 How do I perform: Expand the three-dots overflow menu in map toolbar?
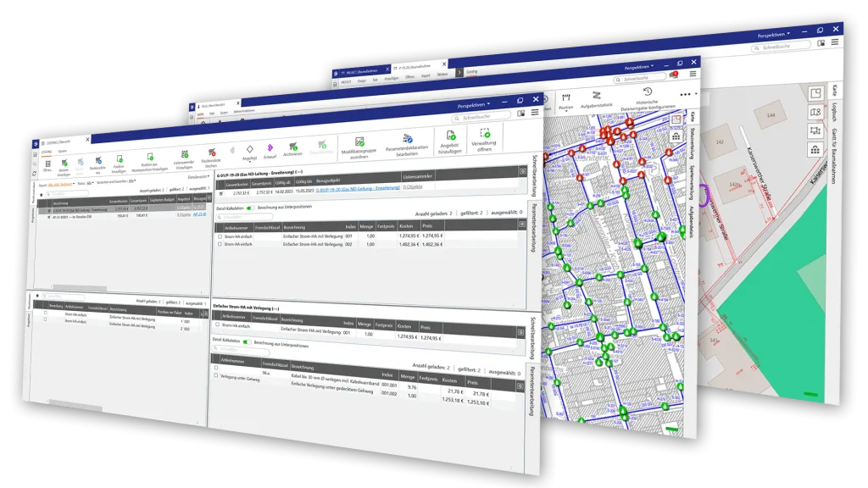(x=685, y=94)
